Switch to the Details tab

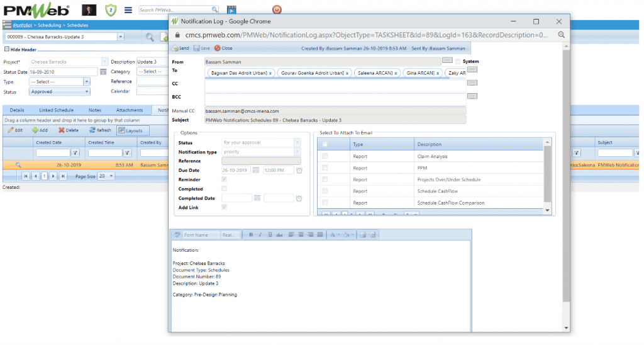click(x=17, y=110)
